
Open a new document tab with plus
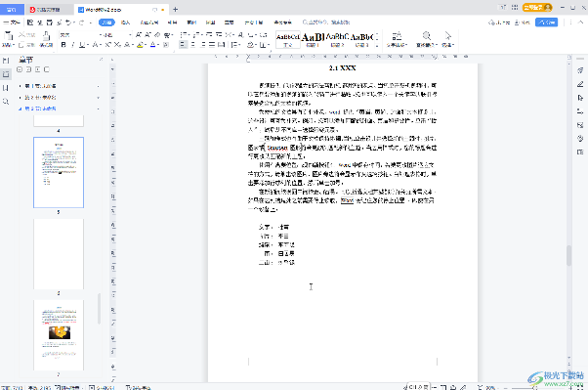[175, 10]
